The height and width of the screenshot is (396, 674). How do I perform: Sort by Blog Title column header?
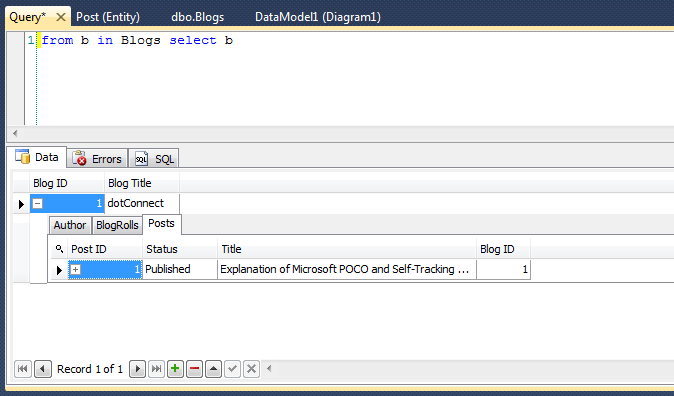point(142,183)
